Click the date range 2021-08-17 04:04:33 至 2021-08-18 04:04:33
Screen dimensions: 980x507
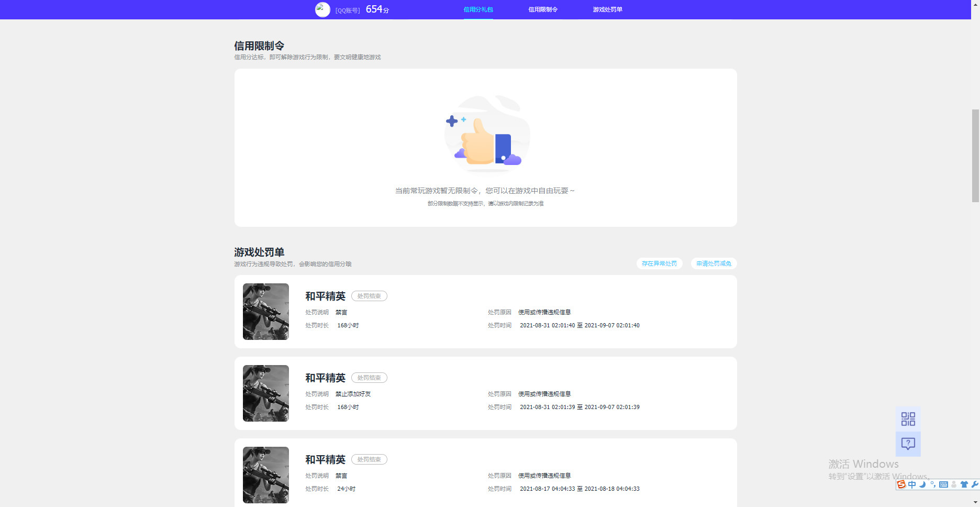[580, 489]
